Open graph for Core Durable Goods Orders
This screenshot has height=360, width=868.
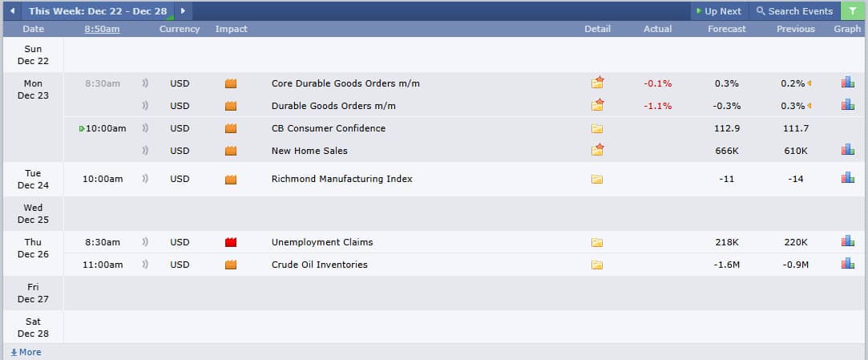pos(847,83)
